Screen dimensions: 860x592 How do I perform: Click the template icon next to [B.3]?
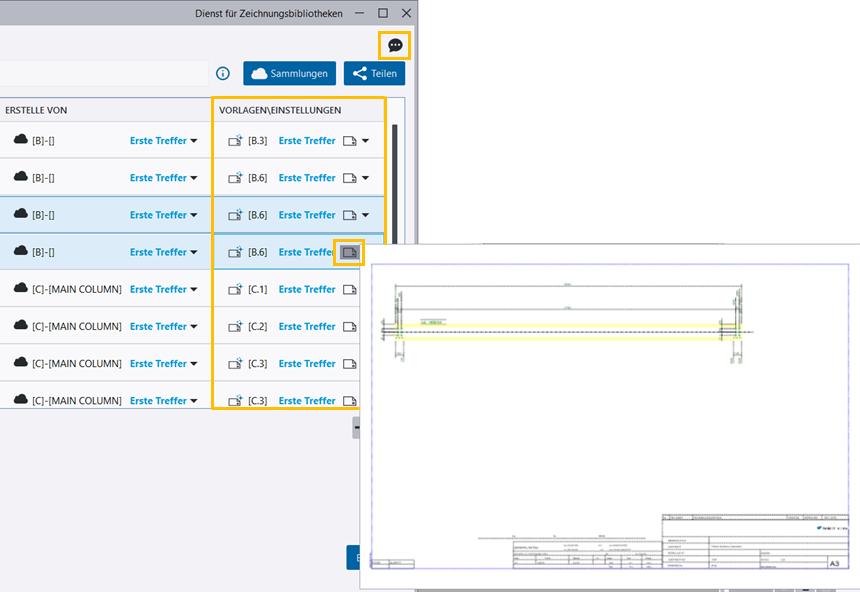pos(235,141)
